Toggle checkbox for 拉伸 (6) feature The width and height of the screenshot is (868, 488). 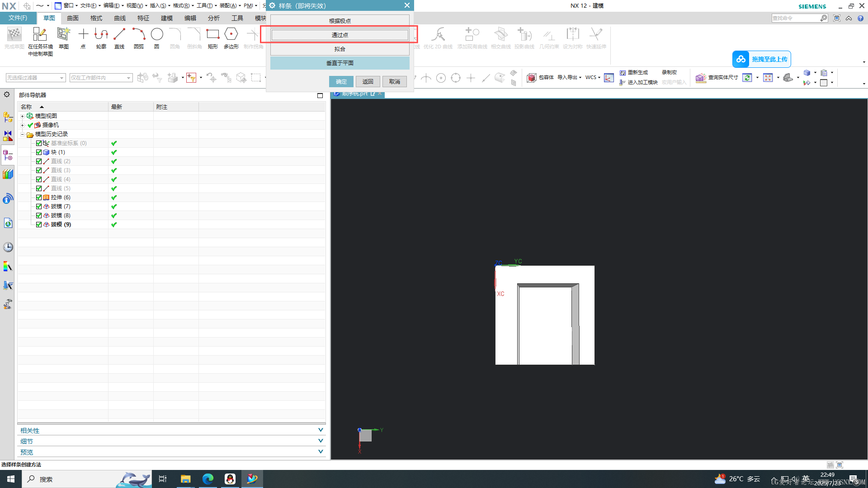pos(39,197)
